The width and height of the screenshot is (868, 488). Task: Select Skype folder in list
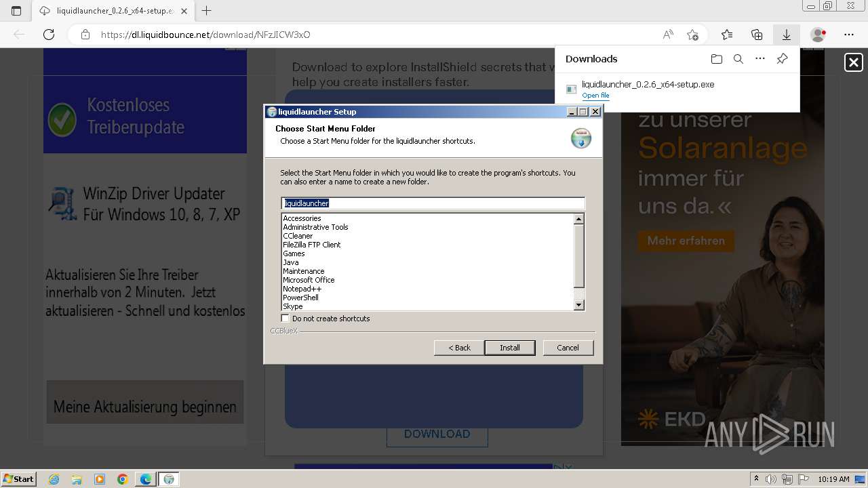click(x=293, y=306)
